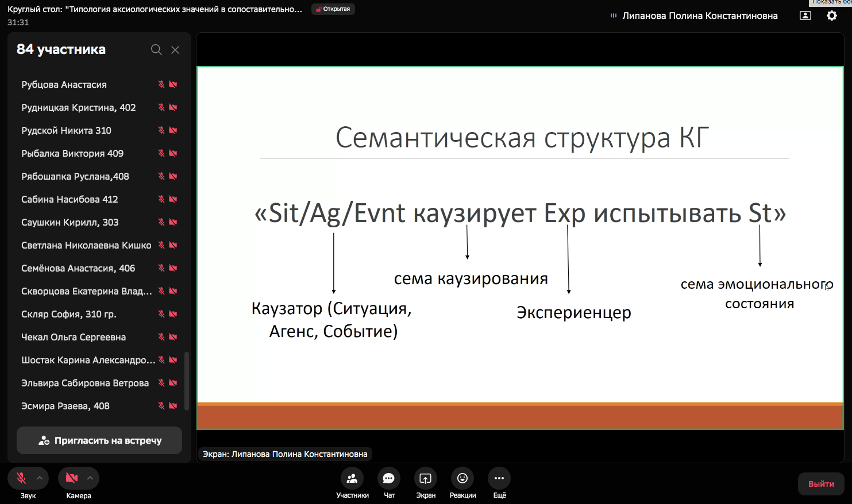Viewport: 852px width, 504px height.
Task: Click the shared presentation slide
Action: click(520, 248)
